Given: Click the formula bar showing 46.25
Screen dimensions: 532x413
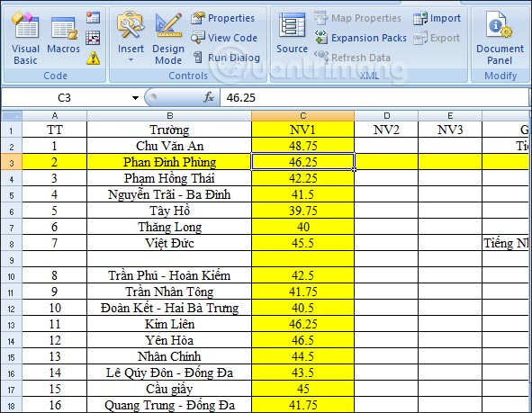Looking at the screenshot, I should [x=374, y=98].
